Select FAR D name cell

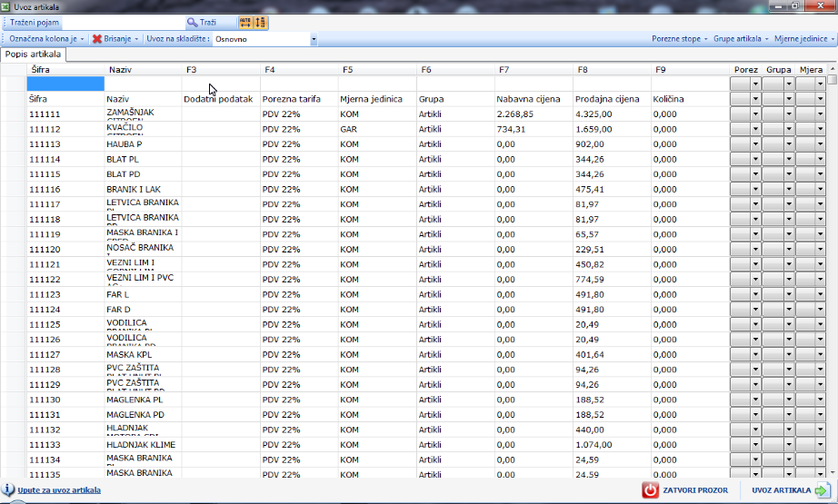click(x=143, y=309)
